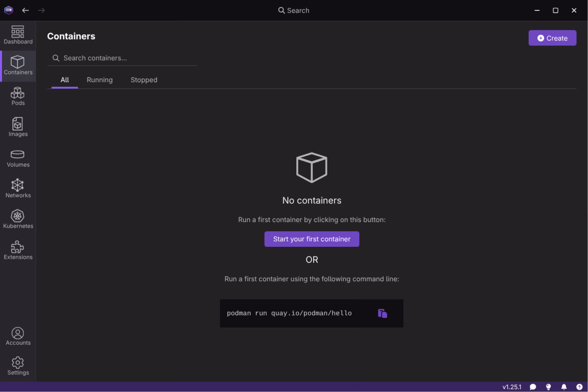Open Accounts in the sidebar
The height and width of the screenshot is (392, 588).
point(18,336)
